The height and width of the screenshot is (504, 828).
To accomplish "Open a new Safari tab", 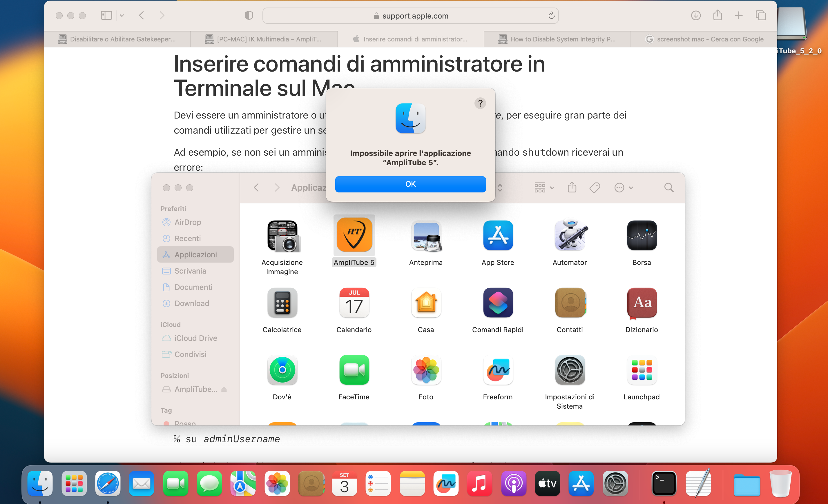I will click(x=739, y=15).
